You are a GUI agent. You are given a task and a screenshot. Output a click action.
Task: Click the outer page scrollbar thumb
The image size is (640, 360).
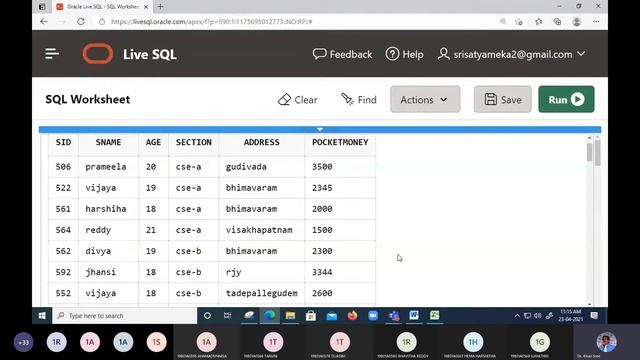pyautogui.click(x=598, y=153)
